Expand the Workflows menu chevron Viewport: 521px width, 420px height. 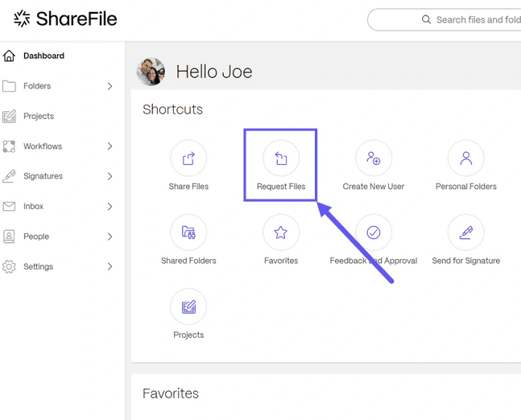110,146
